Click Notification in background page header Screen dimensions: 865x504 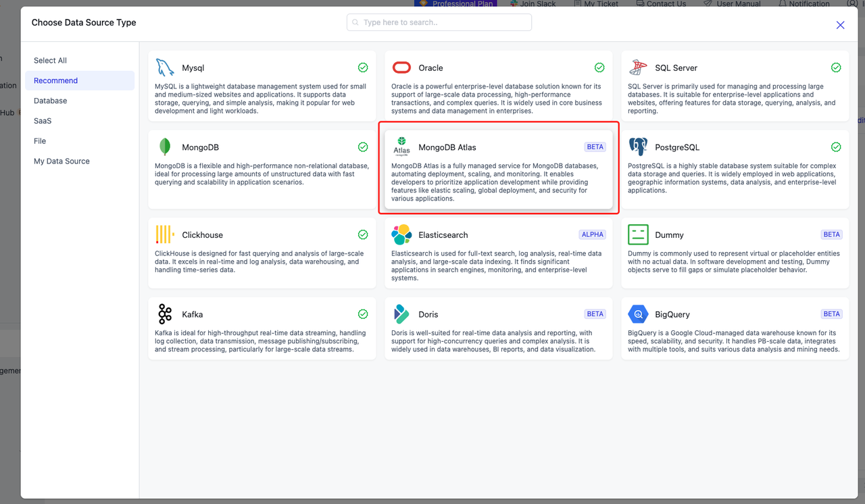point(804,3)
